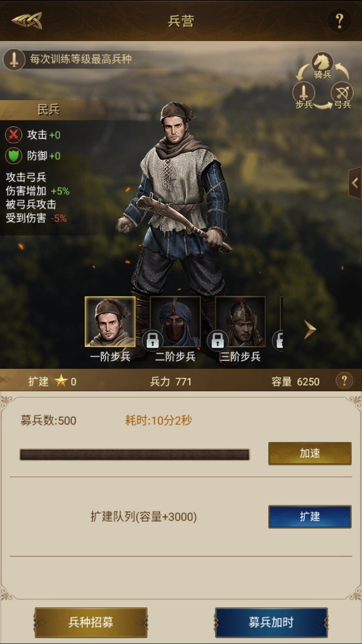Select 一阶步兵 troop portrait
The width and height of the screenshot is (362, 644).
(110, 322)
